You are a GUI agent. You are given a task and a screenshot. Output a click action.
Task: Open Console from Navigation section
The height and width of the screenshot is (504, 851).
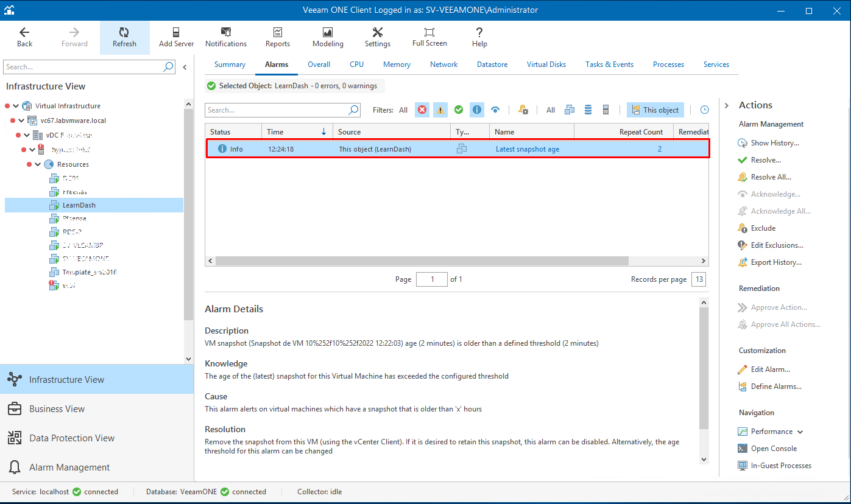coord(768,449)
